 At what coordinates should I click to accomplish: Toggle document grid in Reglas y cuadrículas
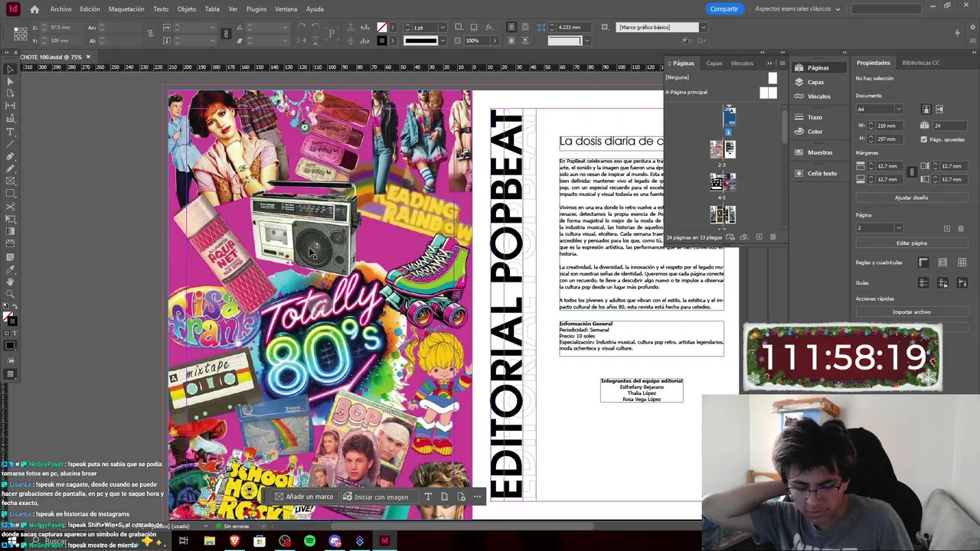[x=962, y=262]
